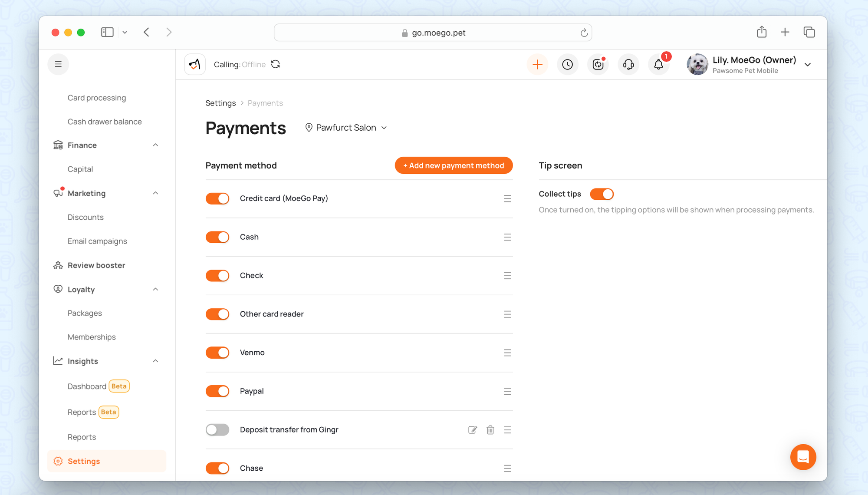
Task: Click the Settings breadcrumb link
Action: (x=220, y=103)
